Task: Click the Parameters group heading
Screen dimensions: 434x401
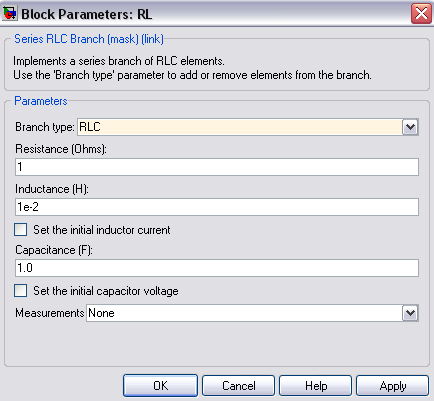Action: pyautogui.click(x=41, y=101)
